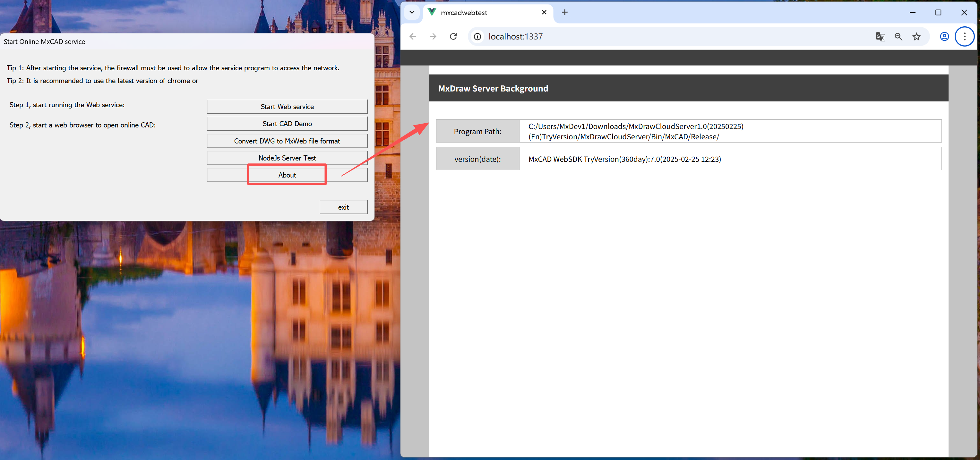Click the browser reload icon
The width and height of the screenshot is (980, 460).
pos(453,37)
